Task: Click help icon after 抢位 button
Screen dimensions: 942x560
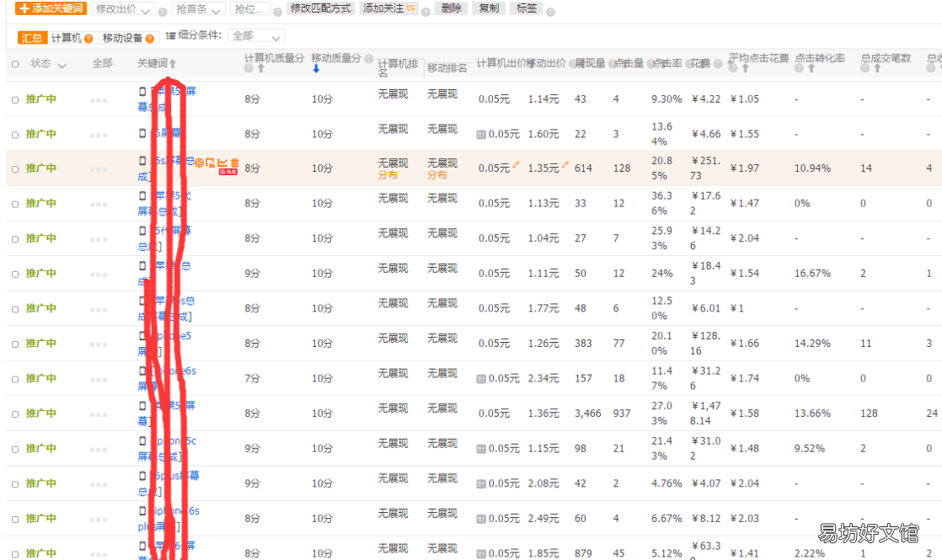Action: (x=277, y=12)
